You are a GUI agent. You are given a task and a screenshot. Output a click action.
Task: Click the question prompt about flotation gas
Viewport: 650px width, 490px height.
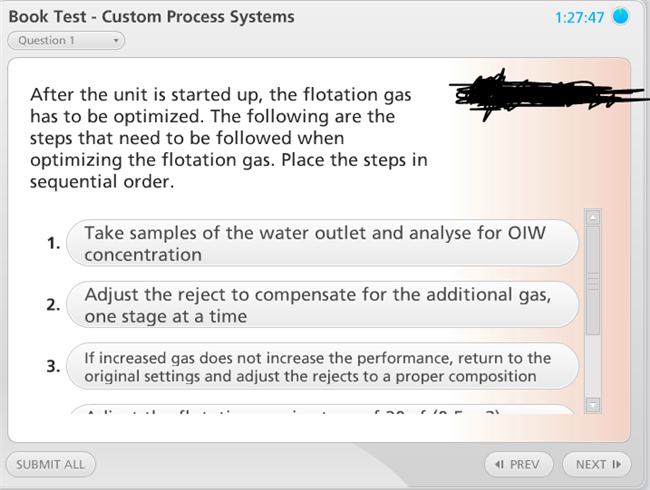230,139
